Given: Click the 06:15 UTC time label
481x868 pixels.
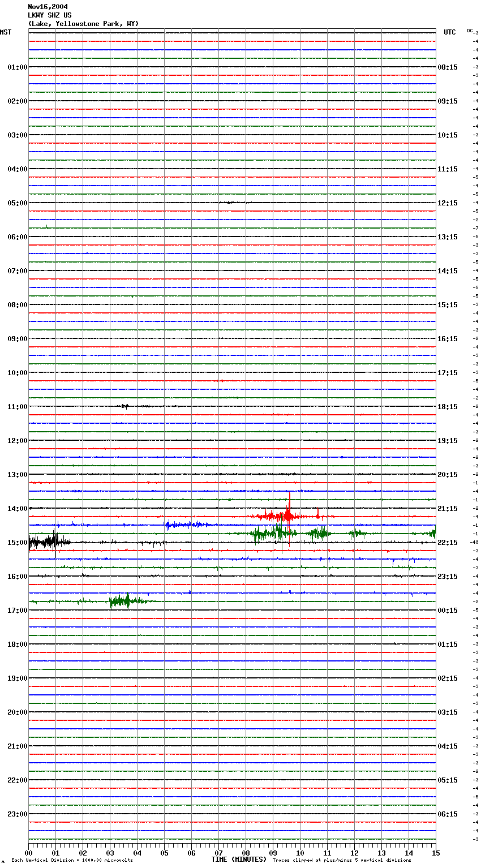Looking at the screenshot, I should [448, 814].
